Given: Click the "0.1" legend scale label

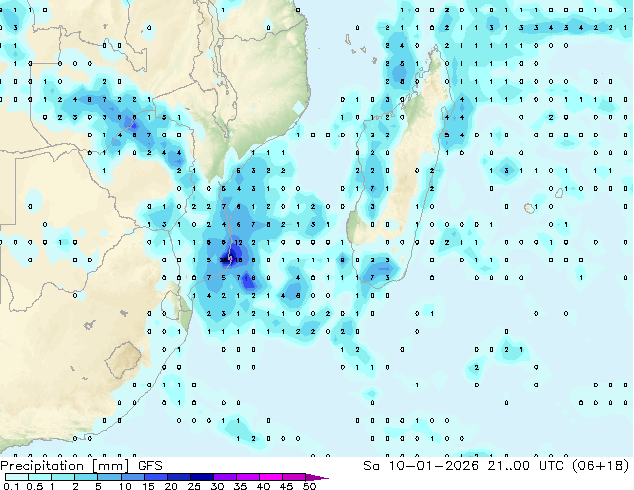Looking at the screenshot, I should 11,486.
